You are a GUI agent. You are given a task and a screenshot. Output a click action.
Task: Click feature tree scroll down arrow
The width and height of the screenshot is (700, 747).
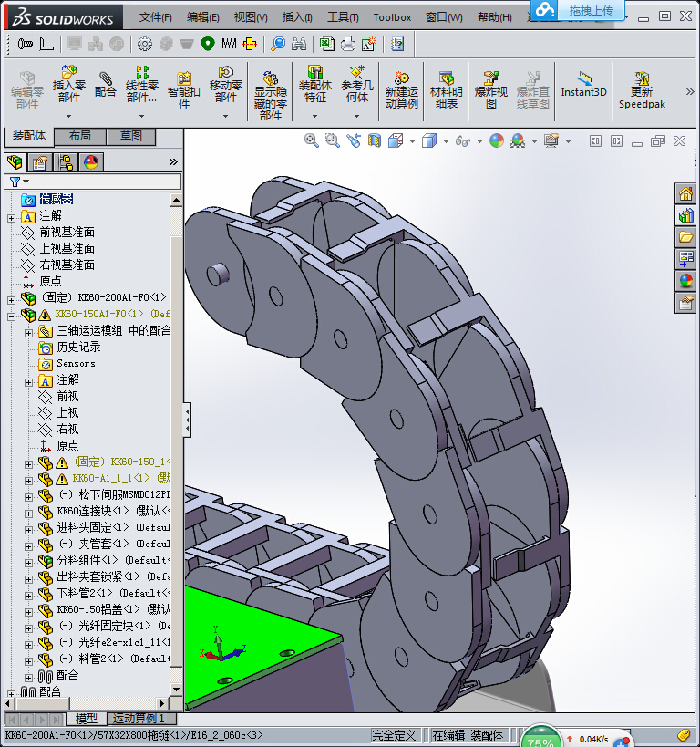tap(176, 689)
